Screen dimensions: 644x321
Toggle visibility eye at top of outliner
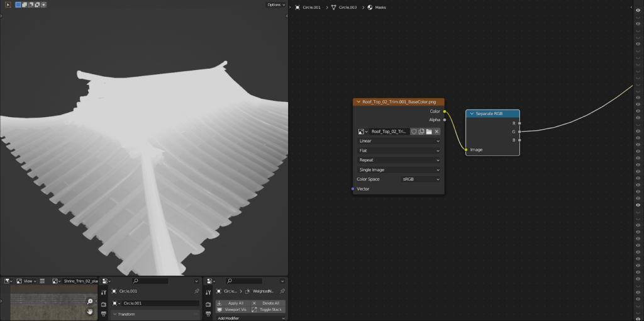638,10
